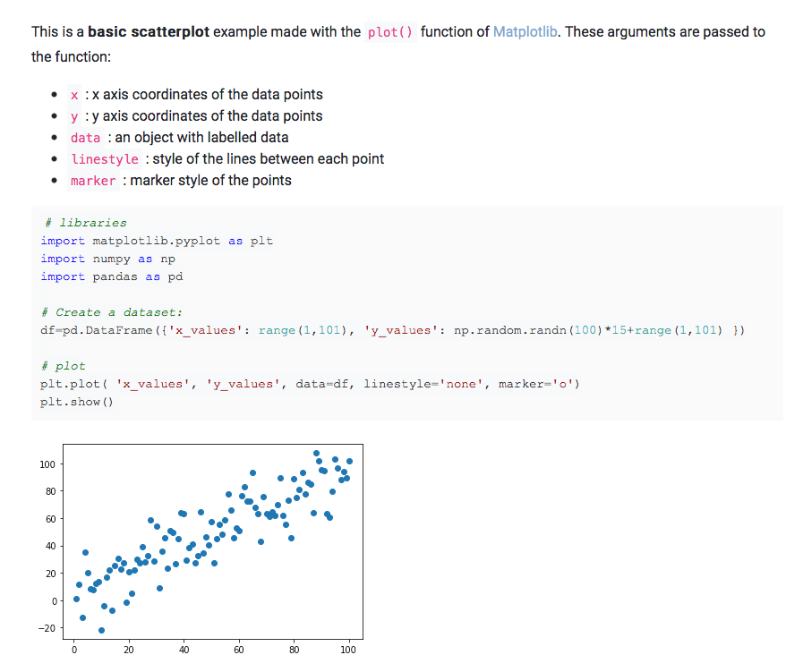Image resolution: width=786 pixels, height=672 pixels.
Task: Click the marker argument code label
Action: tap(93, 180)
